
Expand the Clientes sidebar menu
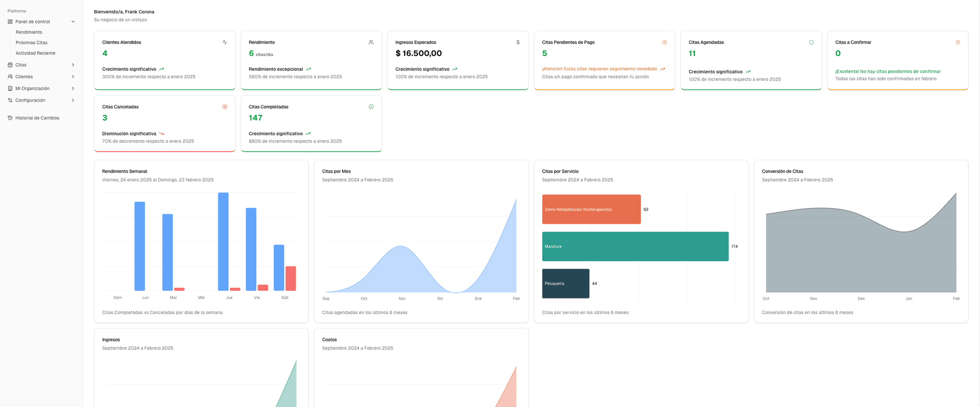[73, 77]
